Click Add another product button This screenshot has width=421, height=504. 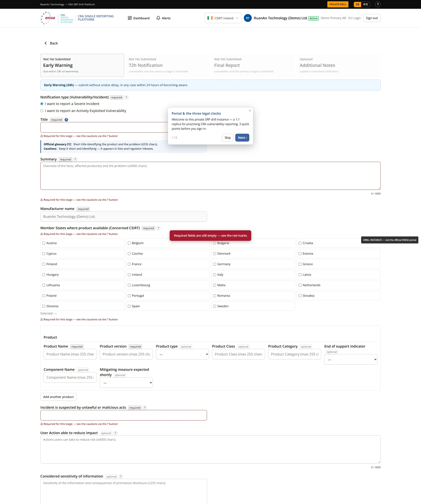pos(58,397)
